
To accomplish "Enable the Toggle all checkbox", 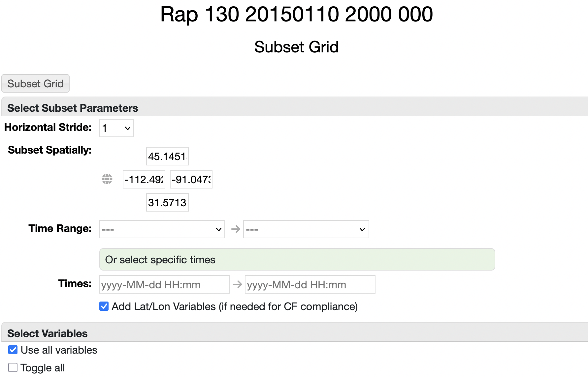I will pyautogui.click(x=13, y=367).
